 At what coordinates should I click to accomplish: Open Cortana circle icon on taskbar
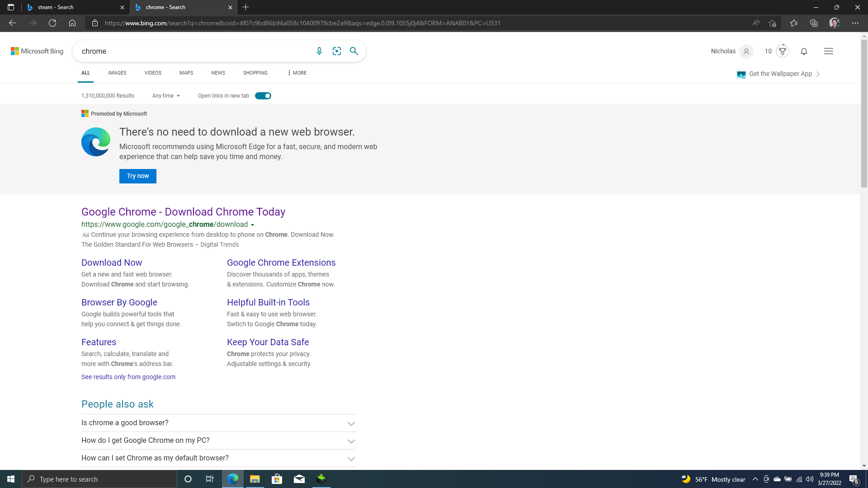point(188,479)
